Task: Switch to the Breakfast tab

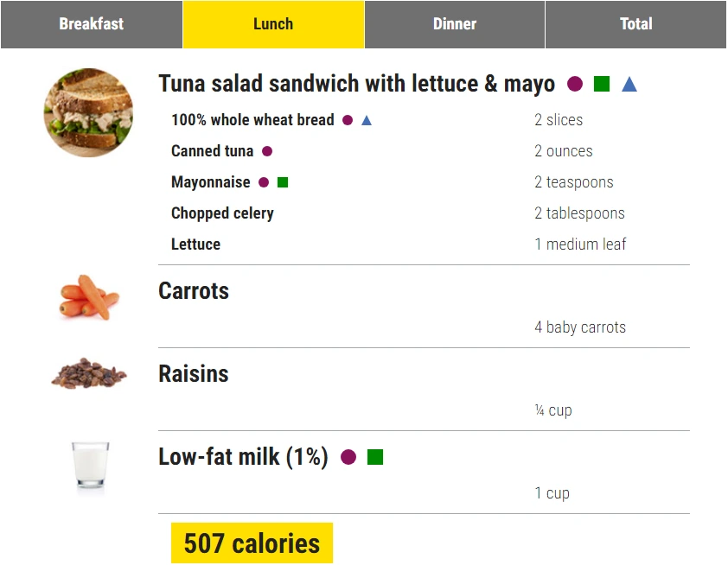Action: tap(92, 24)
